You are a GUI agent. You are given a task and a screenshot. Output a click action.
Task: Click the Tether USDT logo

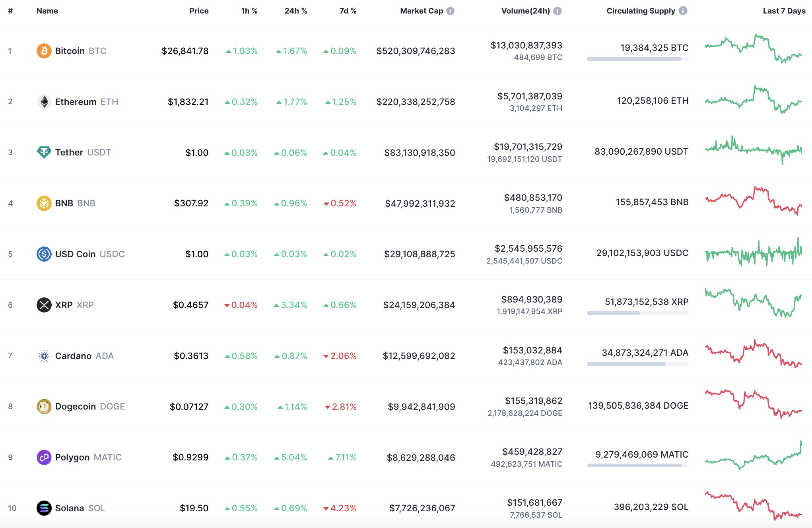[45, 152]
